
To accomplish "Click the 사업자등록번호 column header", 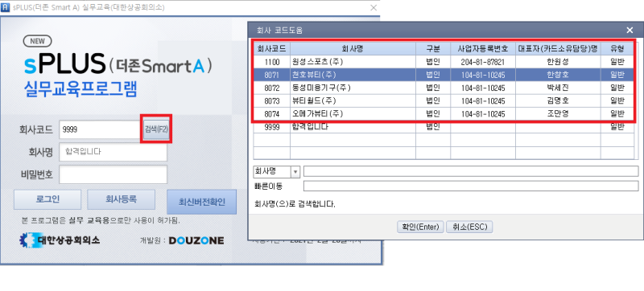I will click(x=483, y=49).
